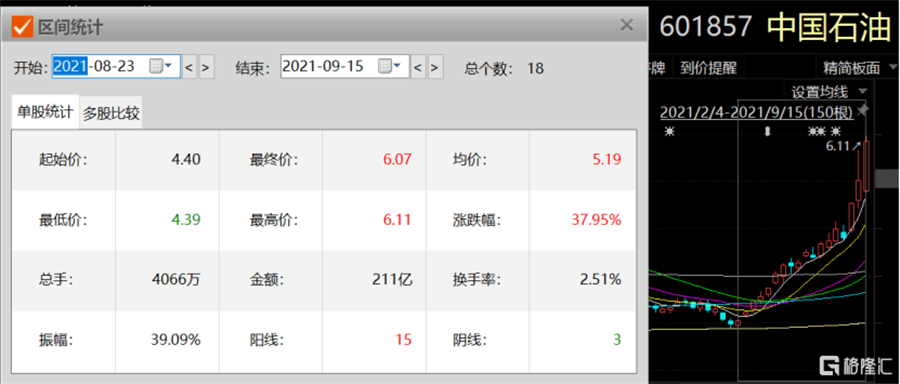Click the orange checkmark icon beside 区间统计

pyautogui.click(x=22, y=26)
